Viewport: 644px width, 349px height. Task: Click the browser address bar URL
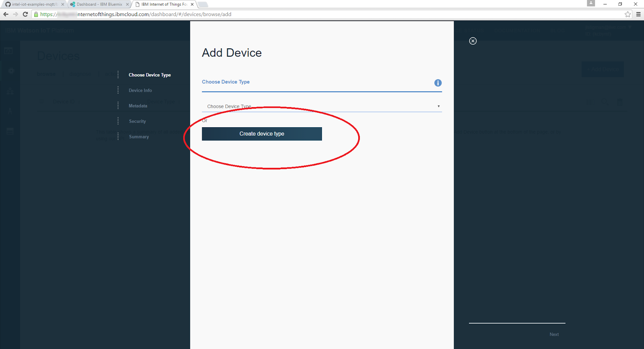136,14
